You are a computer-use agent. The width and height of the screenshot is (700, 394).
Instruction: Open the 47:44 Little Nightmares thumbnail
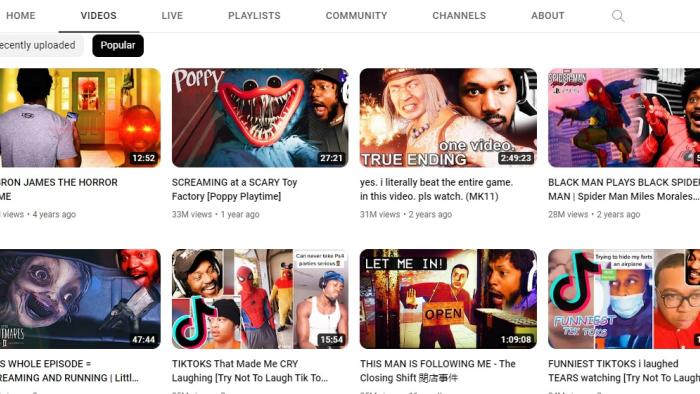pos(80,299)
